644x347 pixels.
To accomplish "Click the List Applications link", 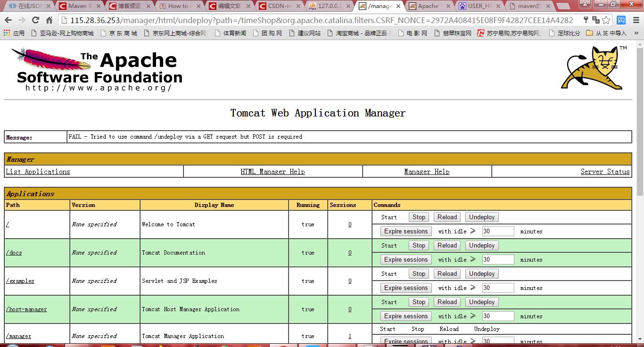I will (x=38, y=172).
